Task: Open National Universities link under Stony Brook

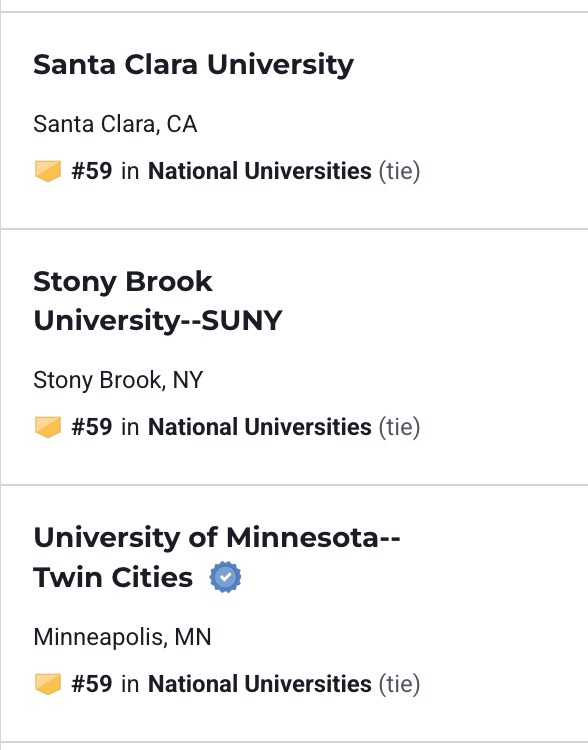Action: [x=260, y=427]
